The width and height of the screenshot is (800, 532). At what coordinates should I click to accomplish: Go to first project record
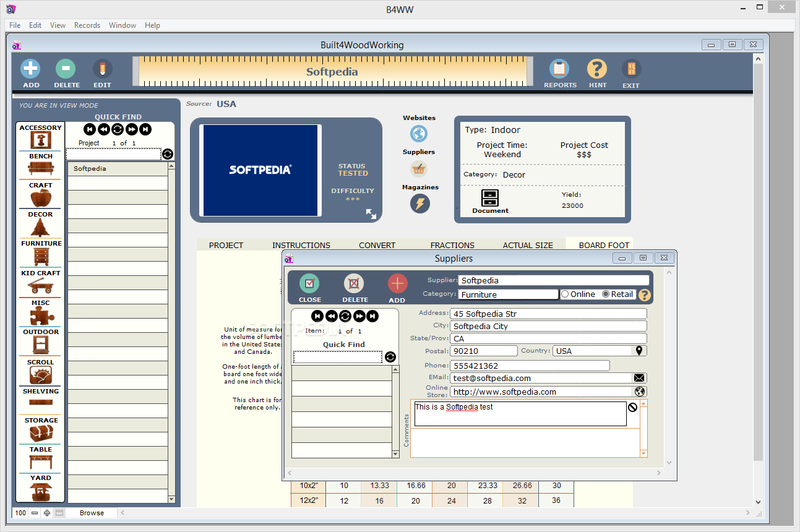(x=90, y=129)
